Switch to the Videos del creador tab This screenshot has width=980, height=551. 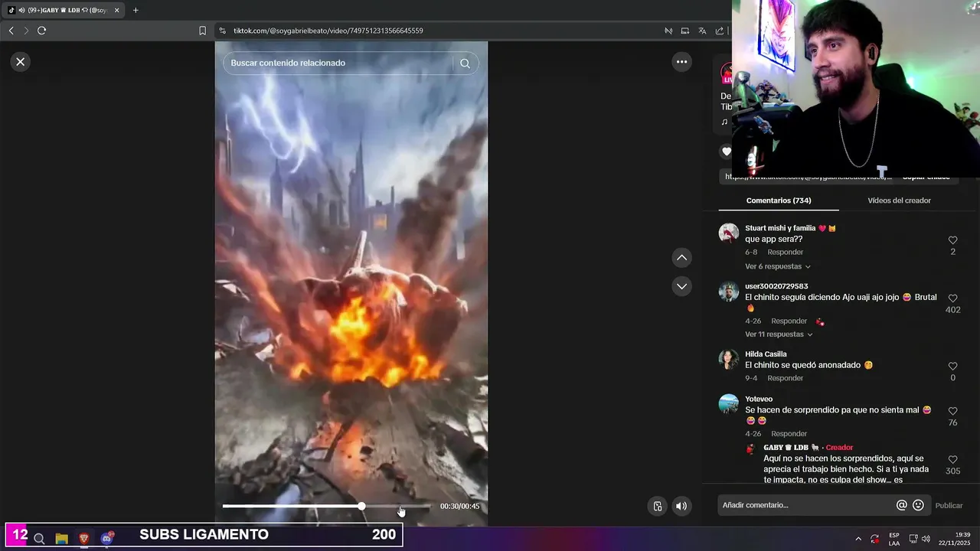point(899,201)
